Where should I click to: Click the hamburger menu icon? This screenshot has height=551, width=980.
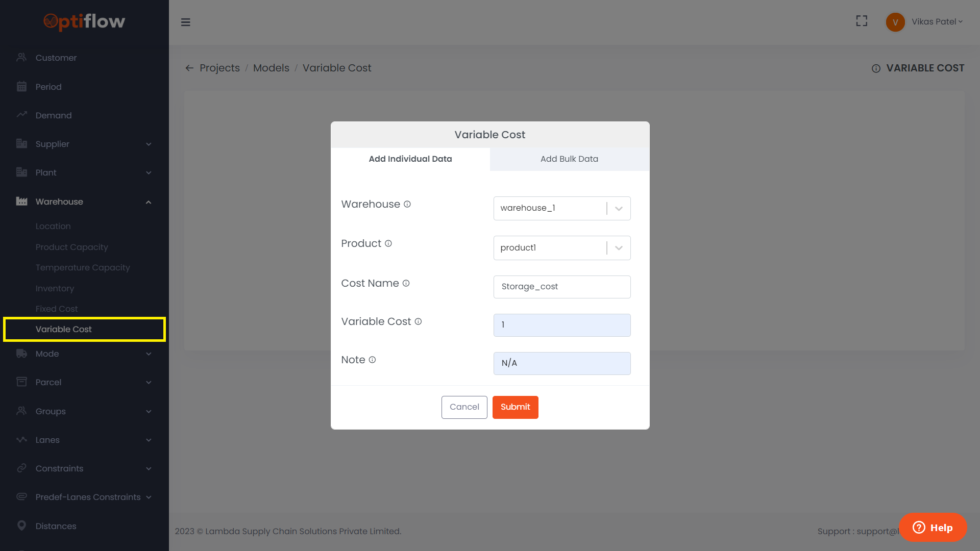[x=186, y=22]
